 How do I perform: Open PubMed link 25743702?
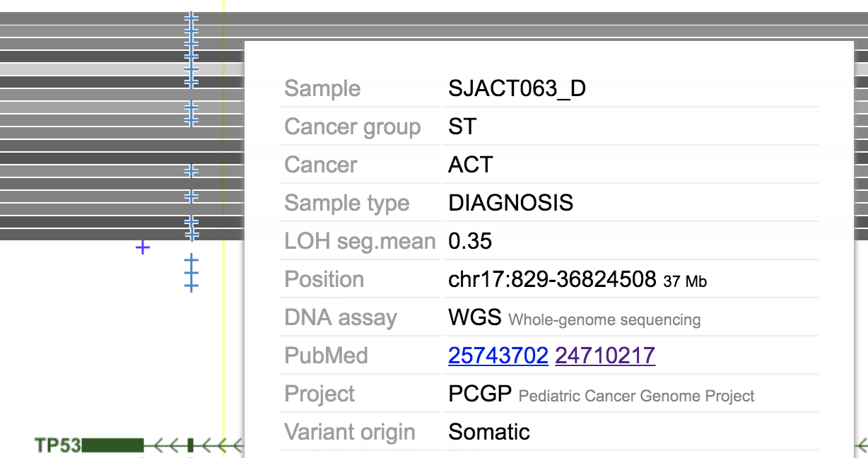tap(498, 356)
